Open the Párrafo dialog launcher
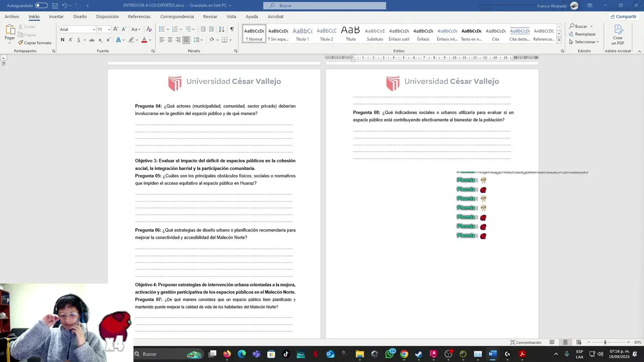The height and width of the screenshot is (362, 644). 236,51
